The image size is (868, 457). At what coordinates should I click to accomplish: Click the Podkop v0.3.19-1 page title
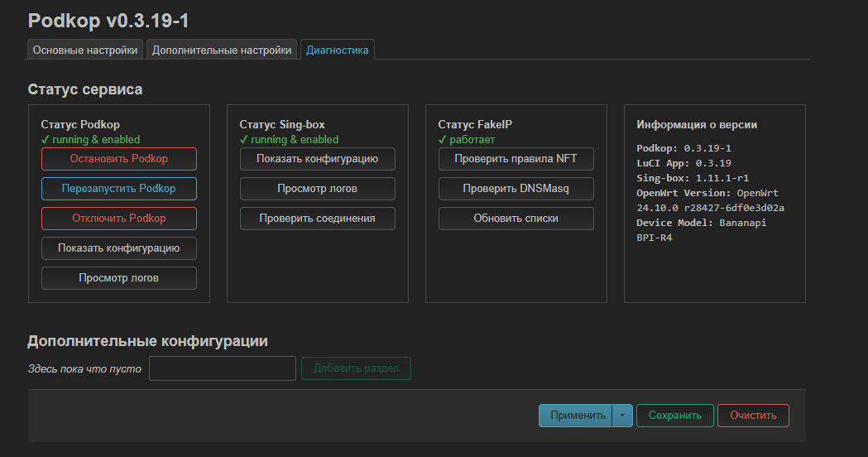[108, 21]
